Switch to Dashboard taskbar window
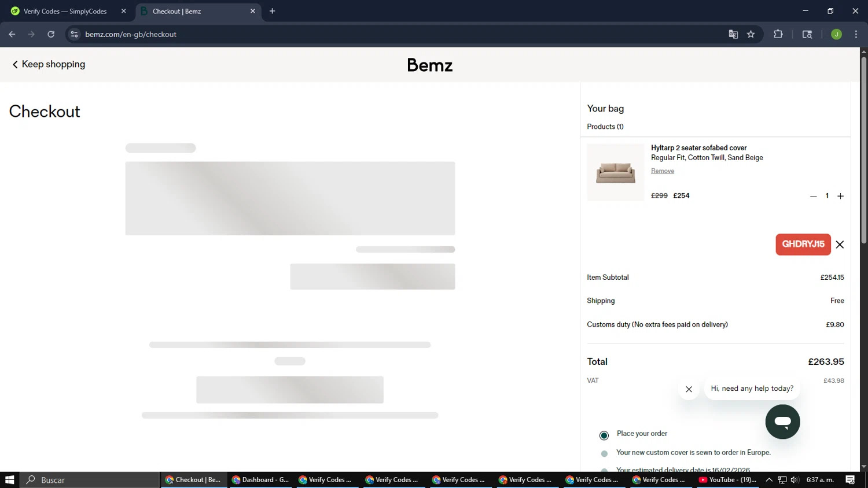Image resolution: width=868 pixels, height=488 pixels. (260, 480)
